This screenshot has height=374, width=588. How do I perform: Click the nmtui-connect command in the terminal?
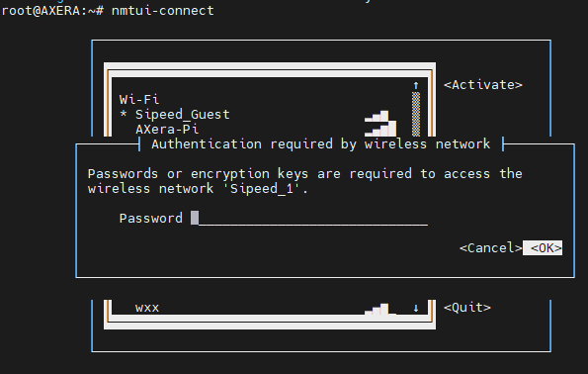[x=163, y=11]
